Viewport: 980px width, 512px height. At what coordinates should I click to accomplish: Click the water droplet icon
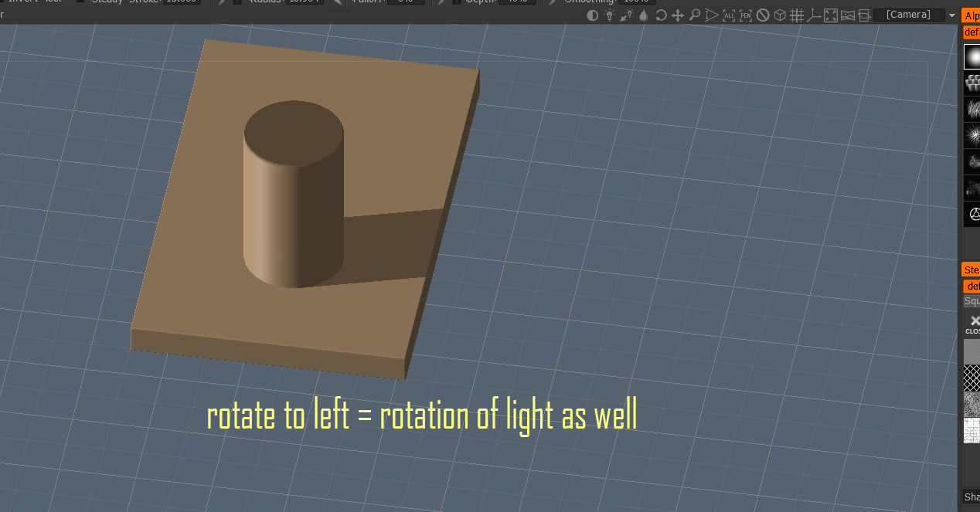[x=644, y=15]
